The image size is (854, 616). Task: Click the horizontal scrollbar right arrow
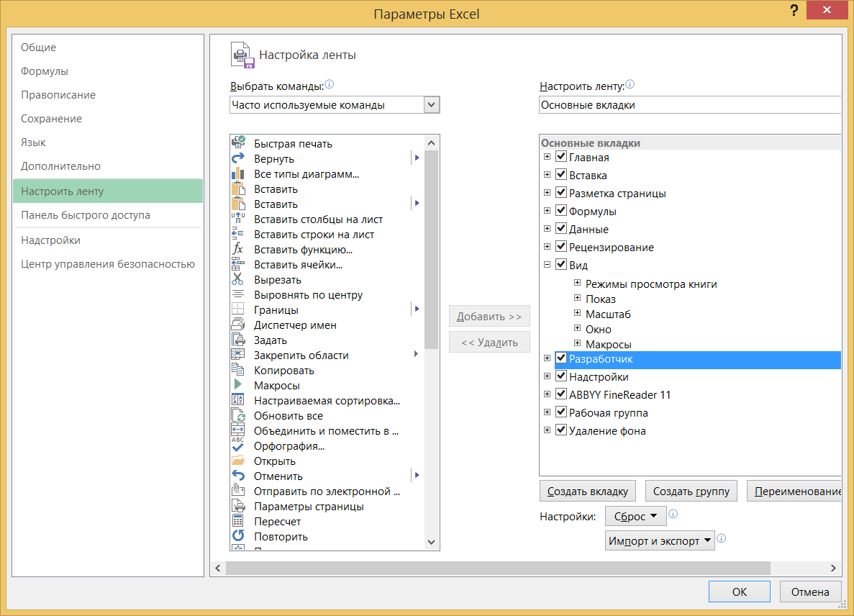[x=832, y=568]
